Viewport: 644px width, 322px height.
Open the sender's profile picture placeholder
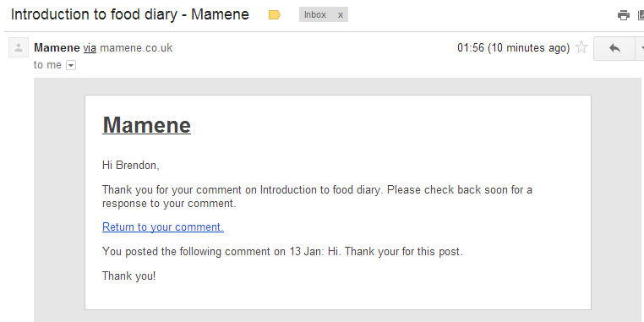coord(19,47)
